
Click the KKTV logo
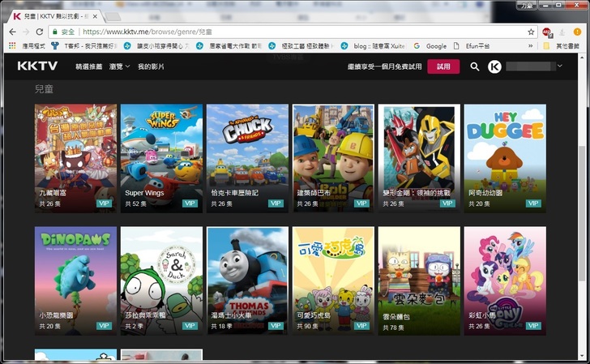tap(37, 66)
